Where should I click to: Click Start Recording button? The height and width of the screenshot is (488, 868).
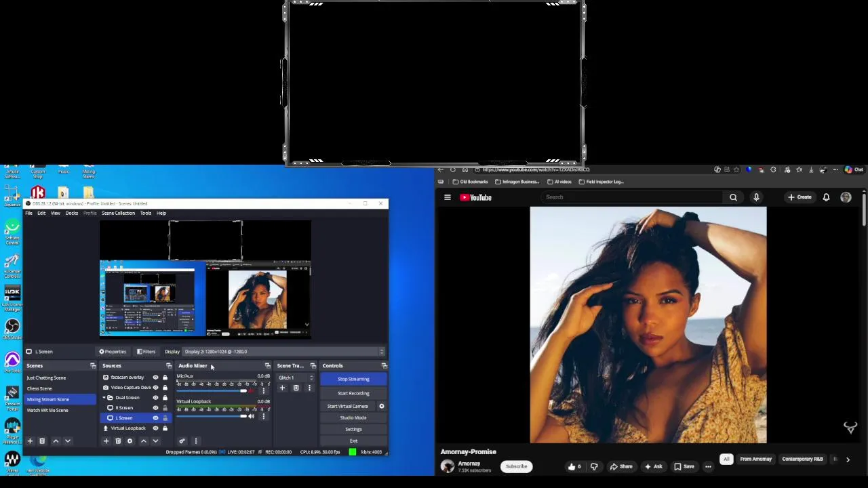[x=353, y=393]
